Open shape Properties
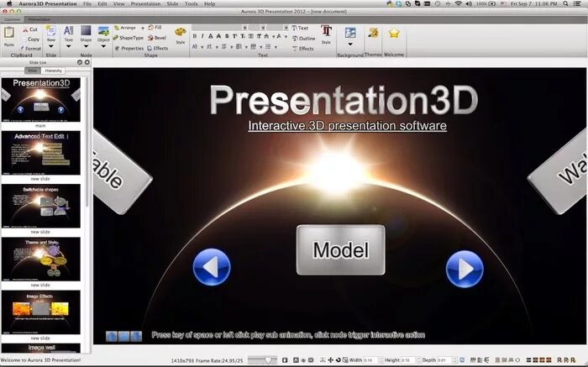This screenshot has height=367, width=588. pyautogui.click(x=129, y=49)
